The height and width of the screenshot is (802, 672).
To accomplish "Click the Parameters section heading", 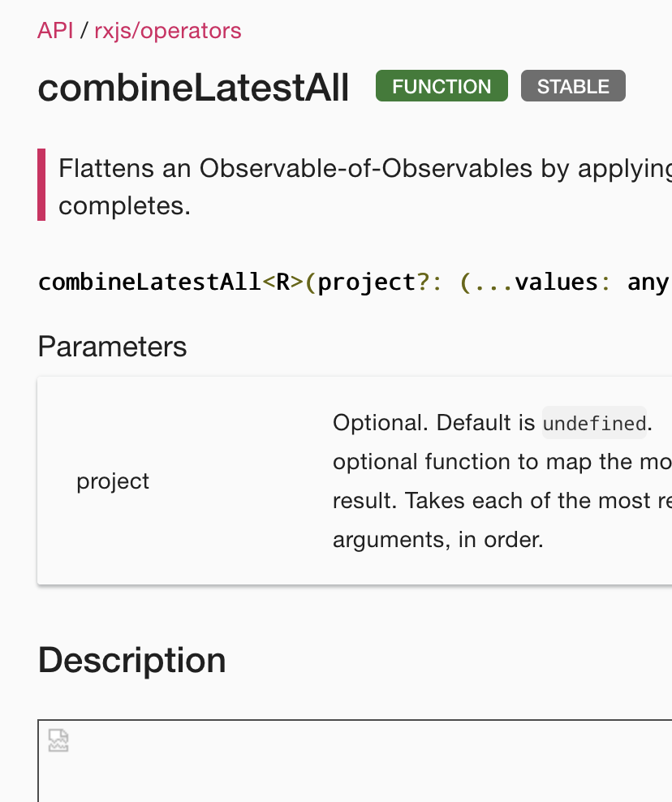I will [113, 347].
